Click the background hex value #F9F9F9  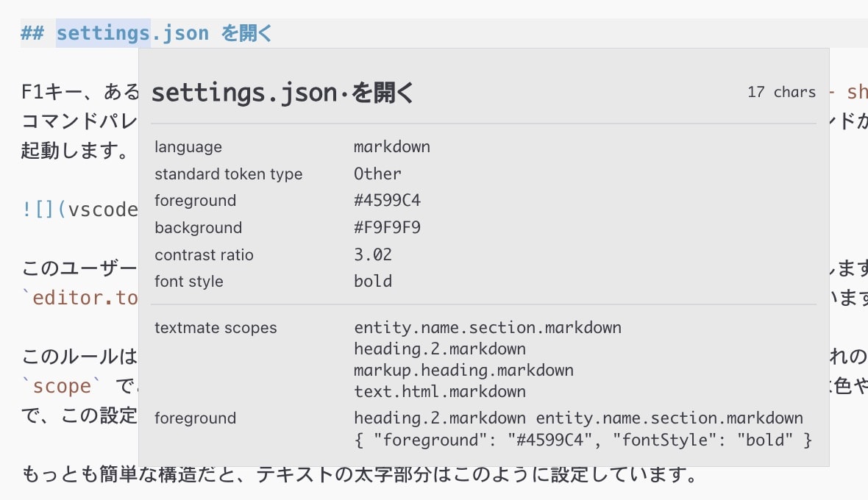[387, 228]
